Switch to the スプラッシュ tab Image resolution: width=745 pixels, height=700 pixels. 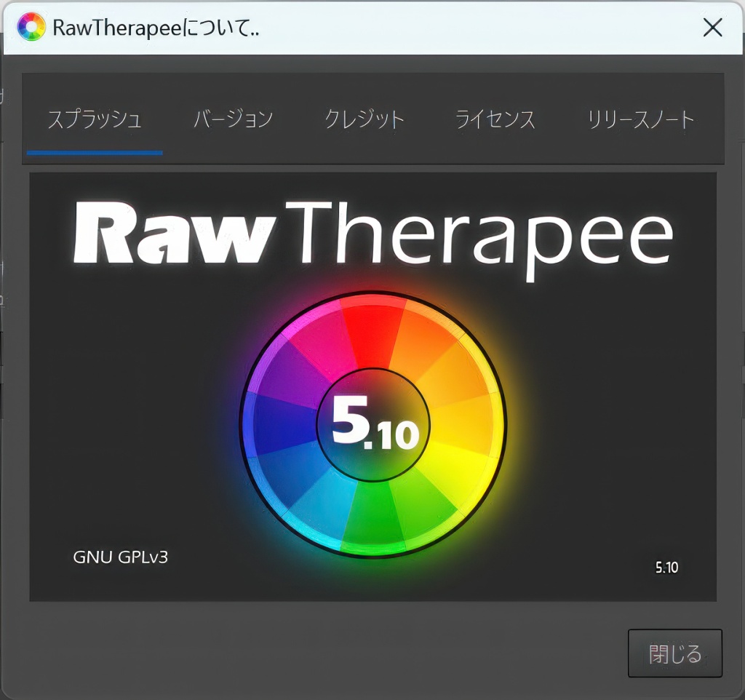[x=95, y=119]
